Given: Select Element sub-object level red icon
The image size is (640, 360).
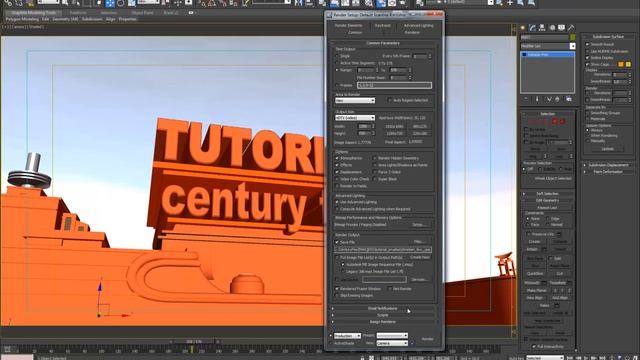Looking at the screenshot, I should [x=563, y=121].
